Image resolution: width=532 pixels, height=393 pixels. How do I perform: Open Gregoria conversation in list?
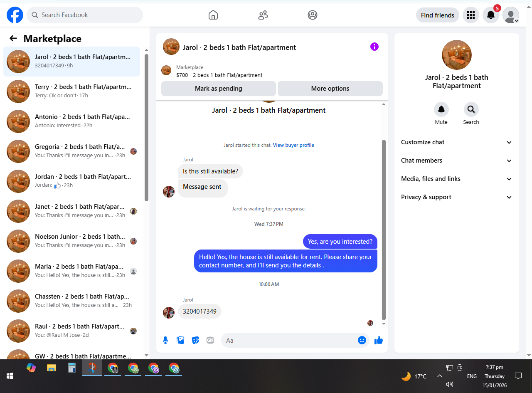click(71, 151)
